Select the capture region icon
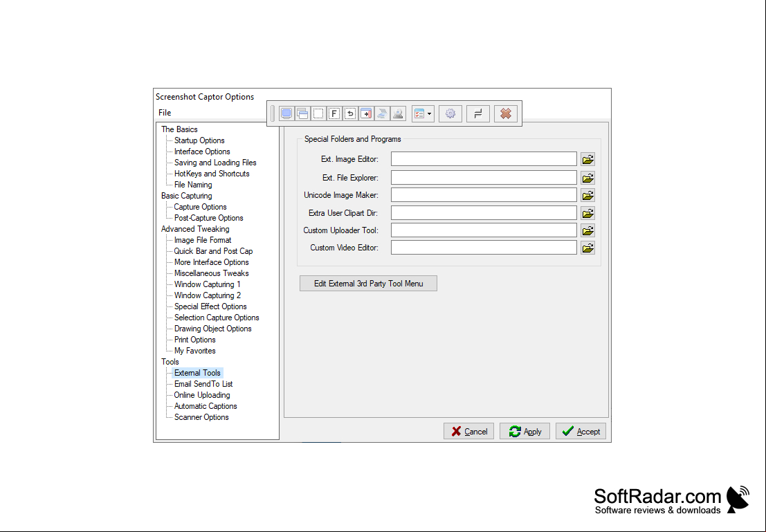Screen dimensions: 766x532 tap(318, 114)
